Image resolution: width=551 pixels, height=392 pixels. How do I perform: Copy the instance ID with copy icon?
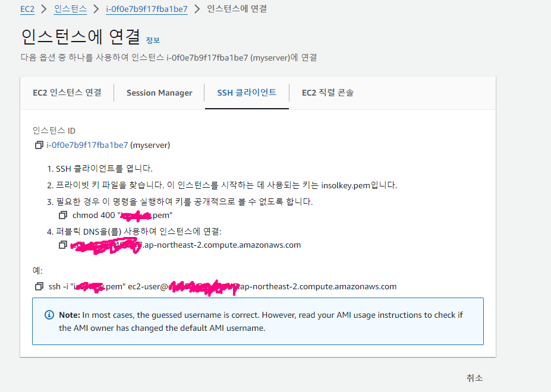click(x=39, y=145)
